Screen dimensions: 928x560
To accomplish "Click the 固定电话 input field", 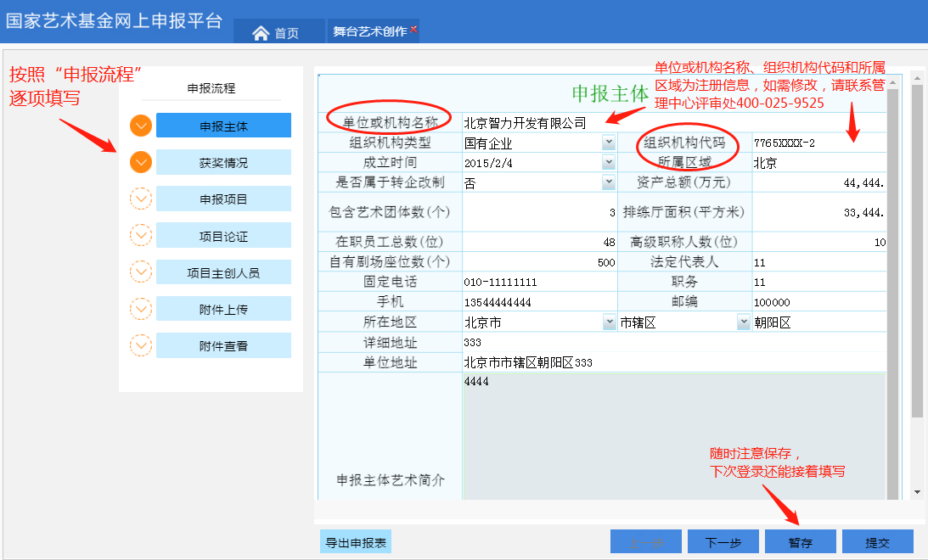I will pyautogui.click(x=540, y=282).
